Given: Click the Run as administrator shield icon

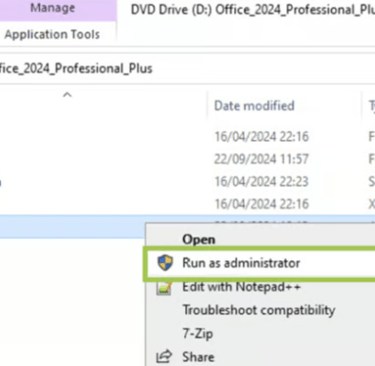Looking at the screenshot, I should (165, 263).
